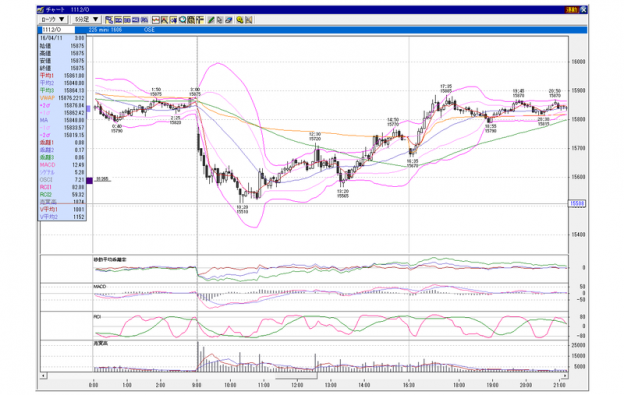Click the MACD indicator panel label
The width and height of the screenshot is (624, 395).
click(99, 286)
